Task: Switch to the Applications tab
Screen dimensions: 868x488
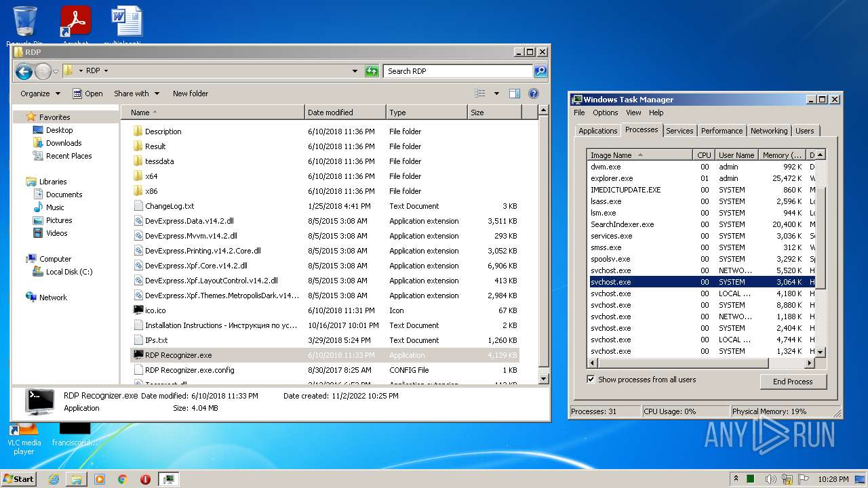Action: (x=598, y=131)
